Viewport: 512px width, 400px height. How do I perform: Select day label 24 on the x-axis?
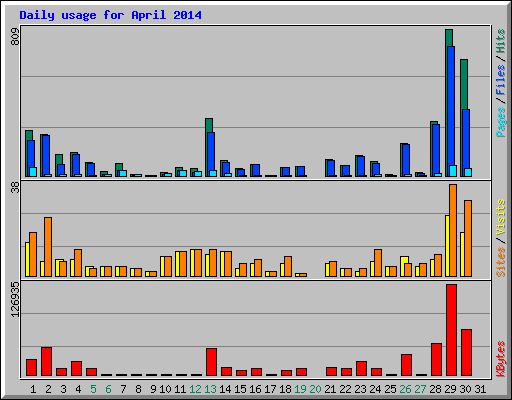[x=375, y=389]
